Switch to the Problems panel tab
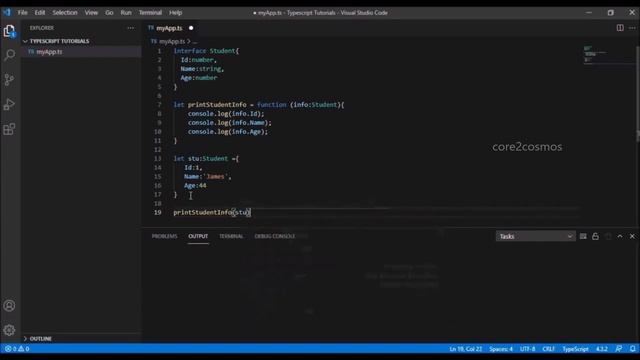The width and height of the screenshot is (640, 360). [x=164, y=236]
